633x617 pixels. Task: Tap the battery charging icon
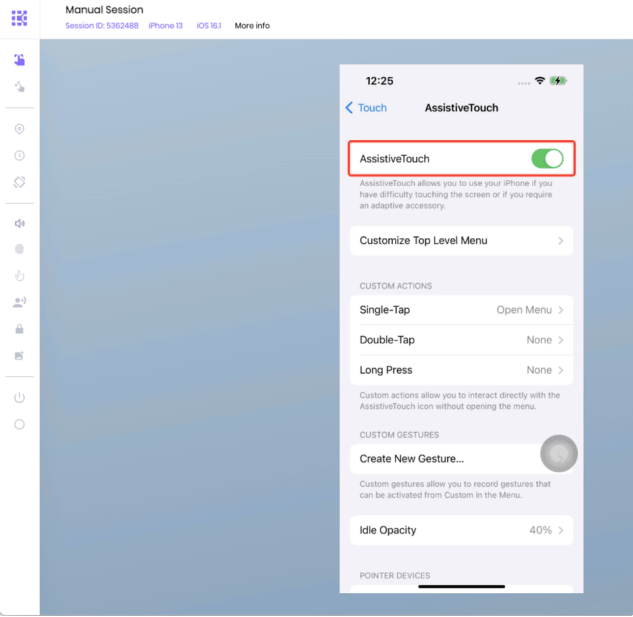coord(558,81)
